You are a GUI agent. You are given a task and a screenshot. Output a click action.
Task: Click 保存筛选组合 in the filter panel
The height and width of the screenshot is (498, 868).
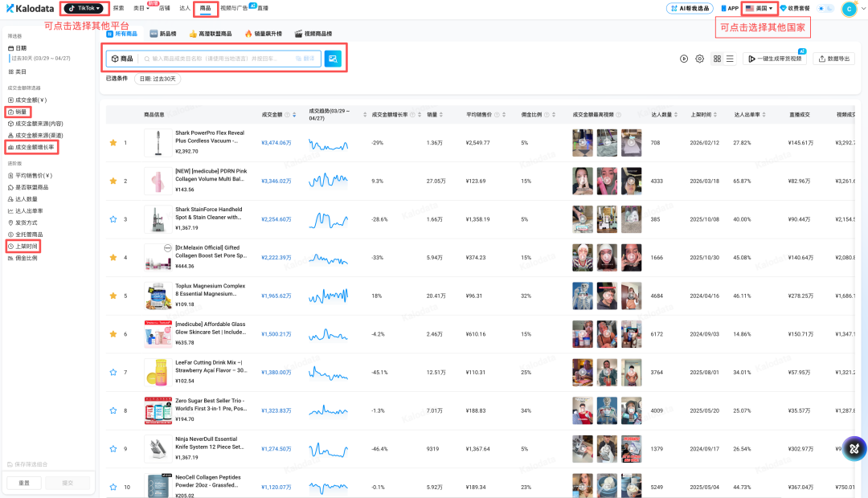[x=27, y=464]
